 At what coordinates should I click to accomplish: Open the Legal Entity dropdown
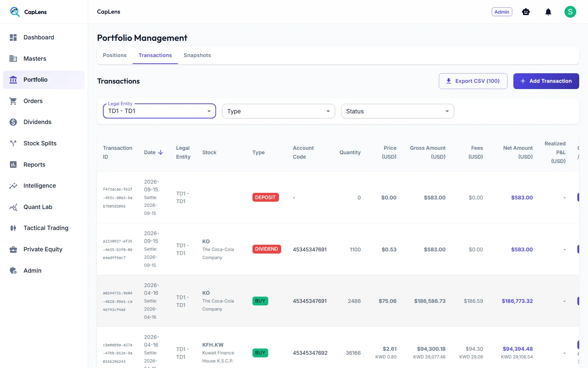coord(159,111)
